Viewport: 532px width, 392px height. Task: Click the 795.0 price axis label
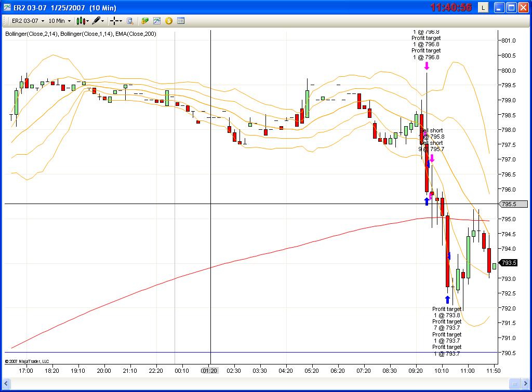509,219
